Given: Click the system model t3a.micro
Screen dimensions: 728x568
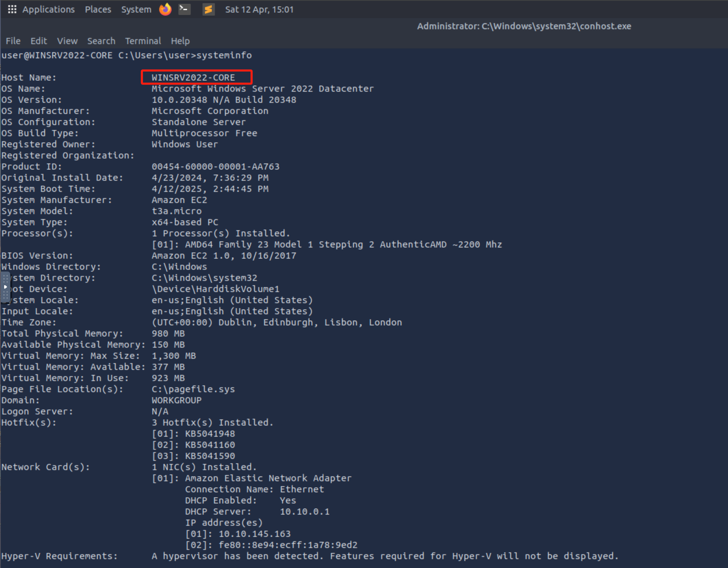Looking at the screenshot, I should (x=177, y=211).
